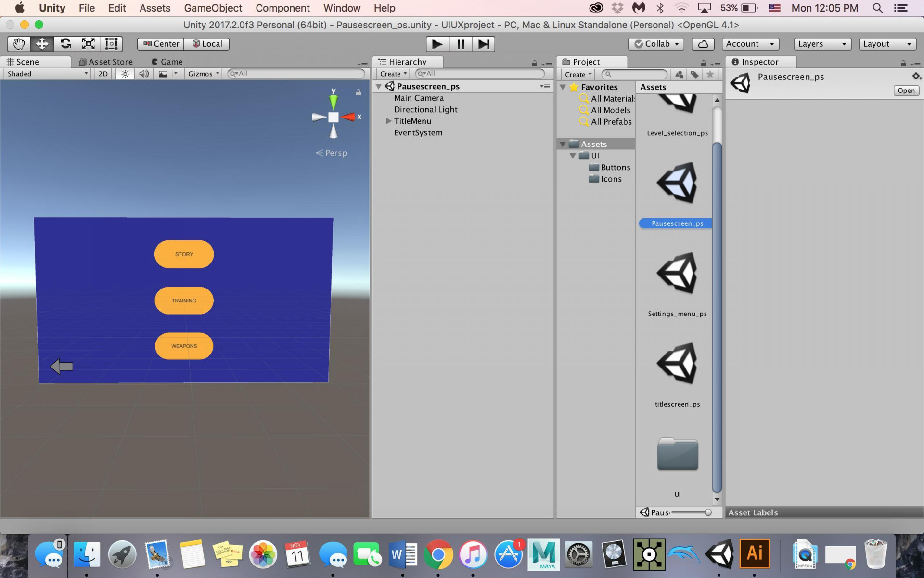This screenshot has height=578, width=924.
Task: Toggle Center pivot mode button
Action: (x=161, y=44)
